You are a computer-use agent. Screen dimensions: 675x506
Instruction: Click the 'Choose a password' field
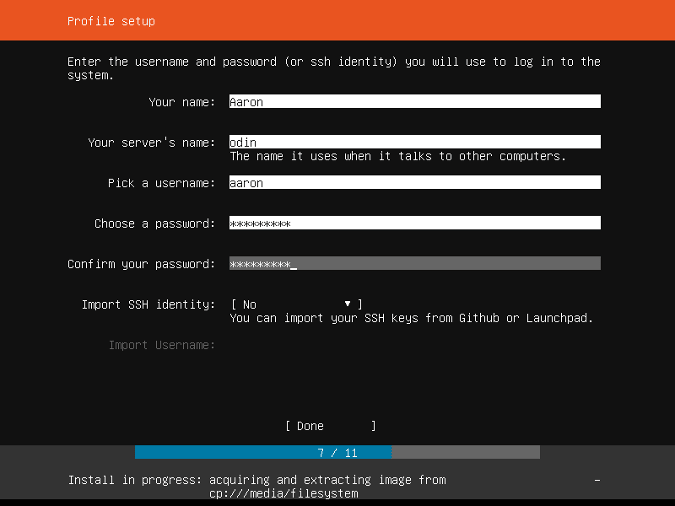[x=414, y=223]
